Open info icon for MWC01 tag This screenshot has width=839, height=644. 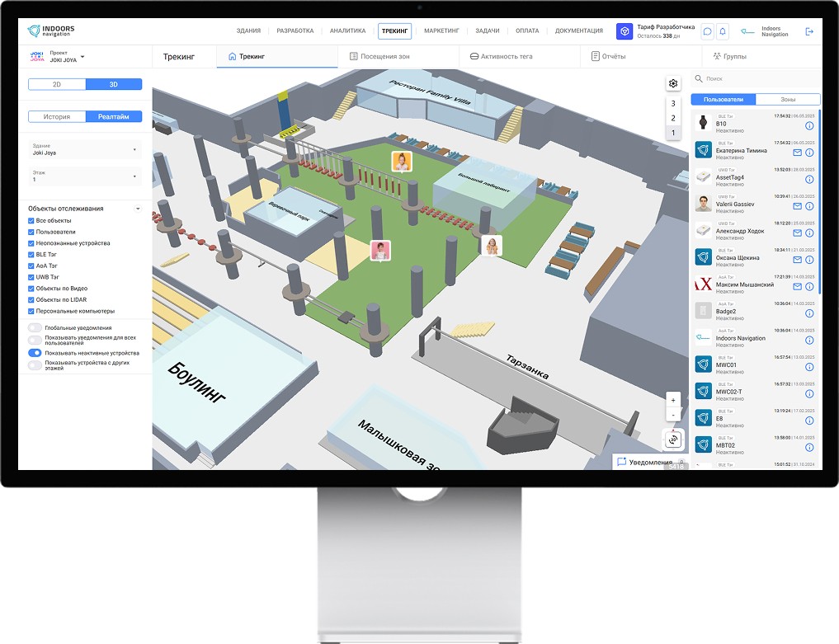(809, 367)
